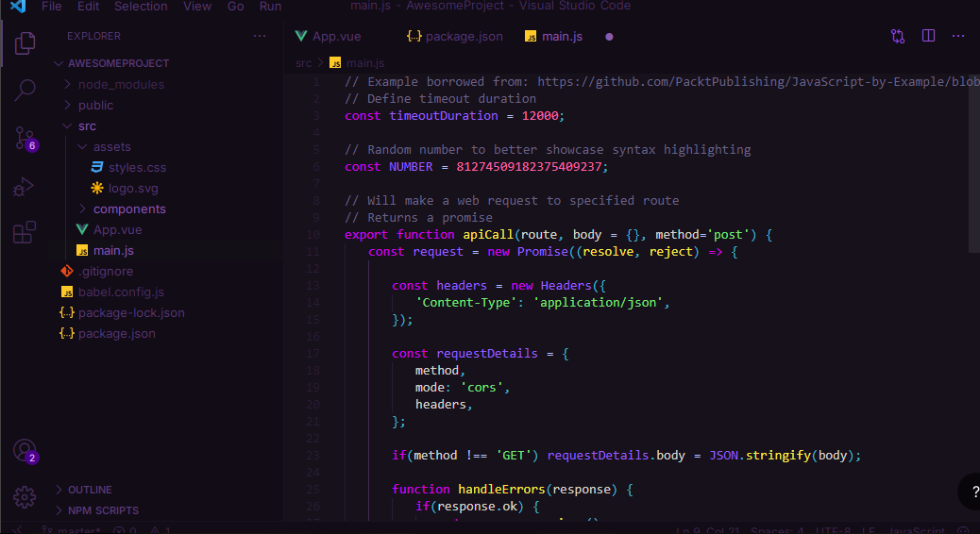Open the Extensions view
This screenshot has height=534, width=980.
(x=25, y=232)
